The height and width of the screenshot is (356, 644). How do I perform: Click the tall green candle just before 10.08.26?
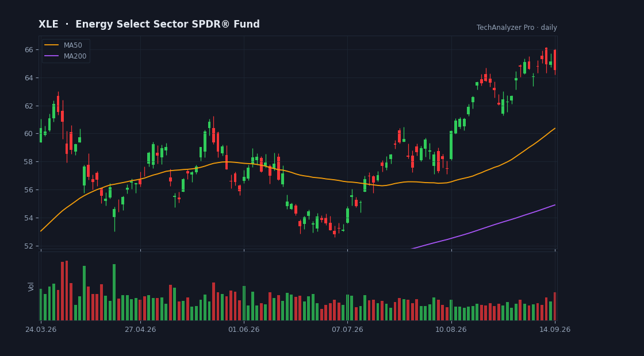(x=451, y=145)
